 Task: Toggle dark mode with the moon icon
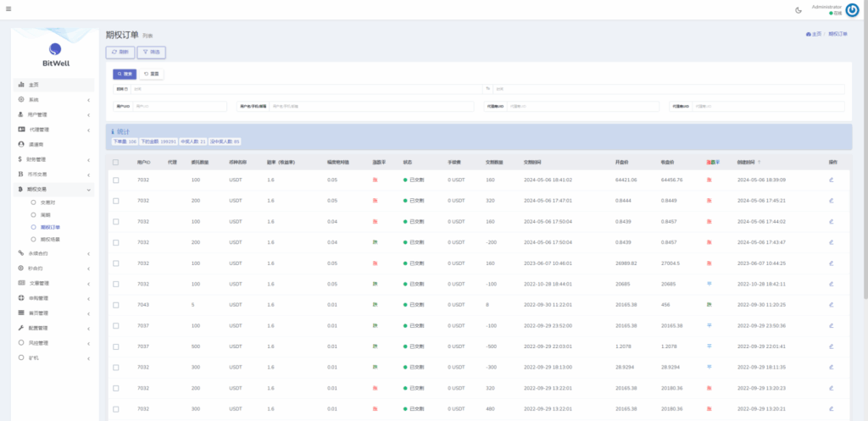coord(798,10)
